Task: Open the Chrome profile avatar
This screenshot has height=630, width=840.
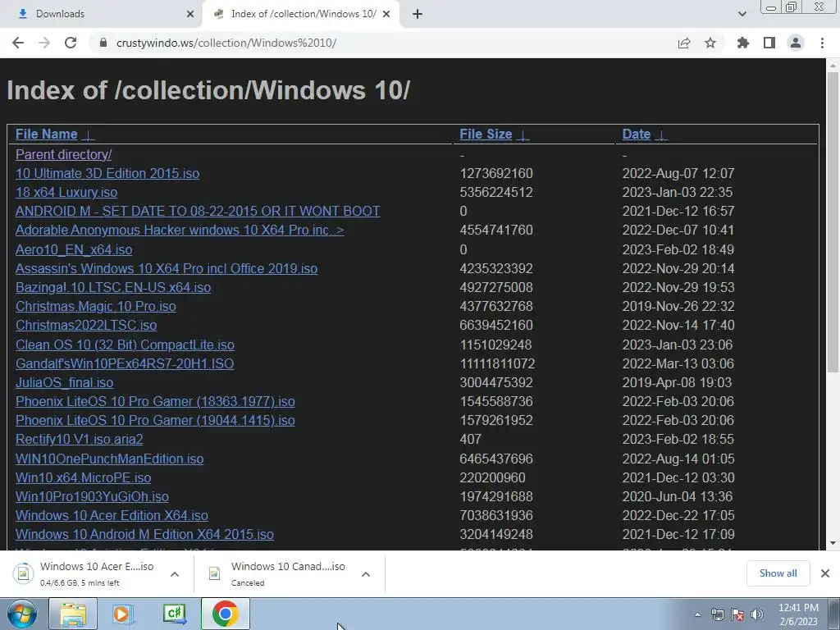Action: (x=796, y=43)
